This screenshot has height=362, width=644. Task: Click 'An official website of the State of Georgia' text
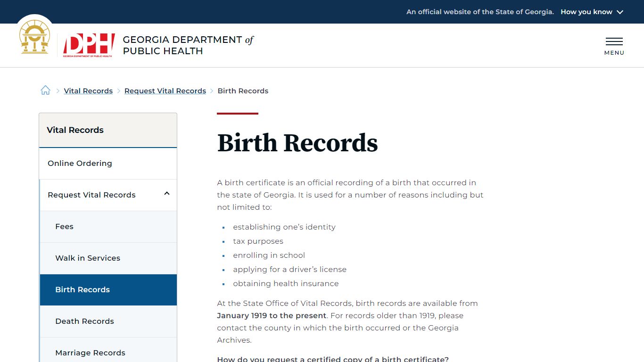480,12
